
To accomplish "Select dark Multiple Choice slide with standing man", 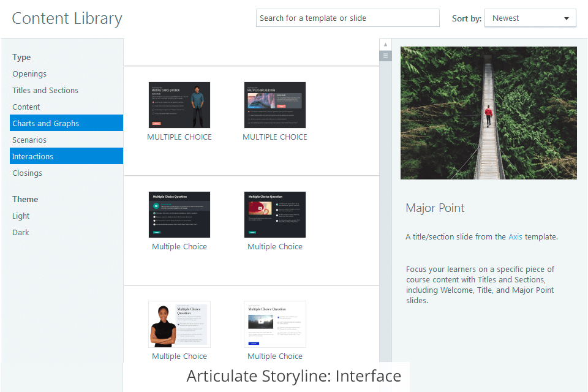I will (179, 105).
